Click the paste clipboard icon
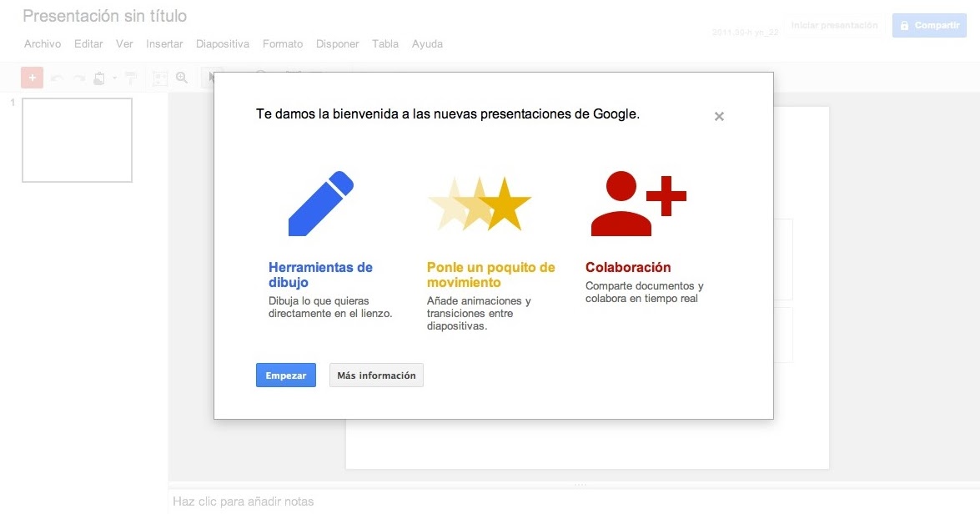This screenshot has width=980, height=514. coord(98,78)
